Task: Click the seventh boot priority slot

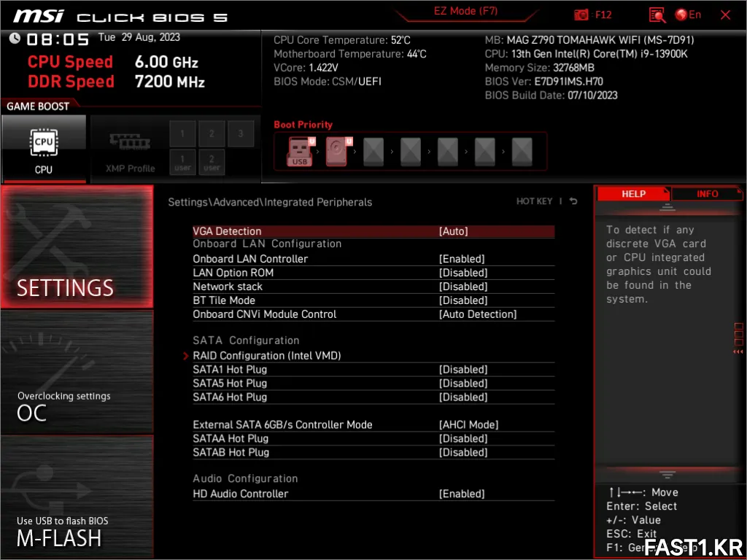Action: point(522,152)
